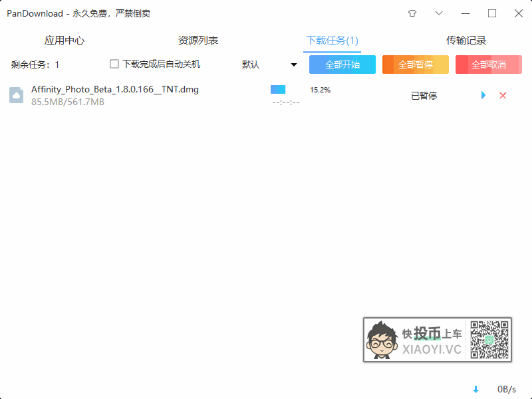The height and width of the screenshot is (399, 532).
Task: Switch to the 资源列表 tab
Action: (198, 41)
